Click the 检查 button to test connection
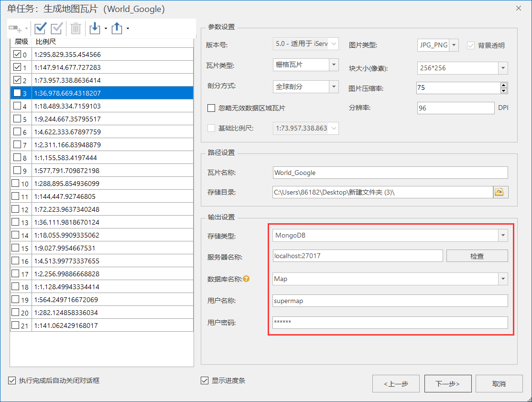532x402 pixels. (477, 255)
